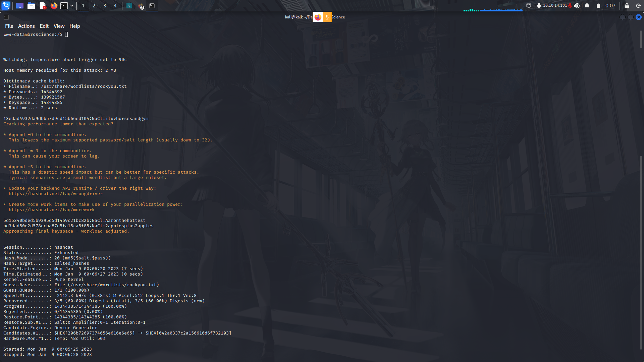Open the battery indicator menu
The height and width of the screenshot is (362, 644).
tap(598, 6)
